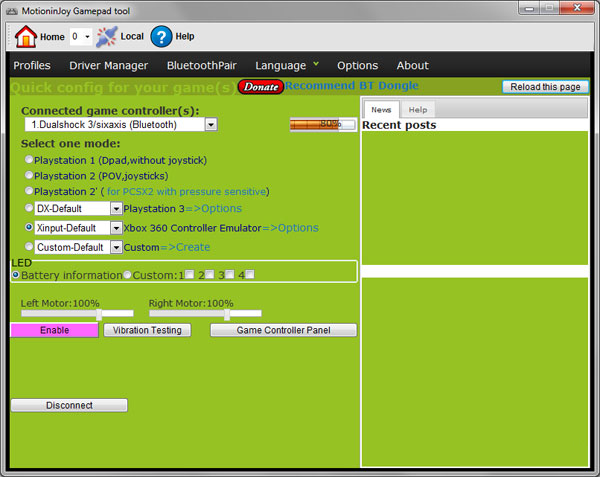Check LED custom checkbox 4
The width and height of the screenshot is (600, 477).
point(249,274)
